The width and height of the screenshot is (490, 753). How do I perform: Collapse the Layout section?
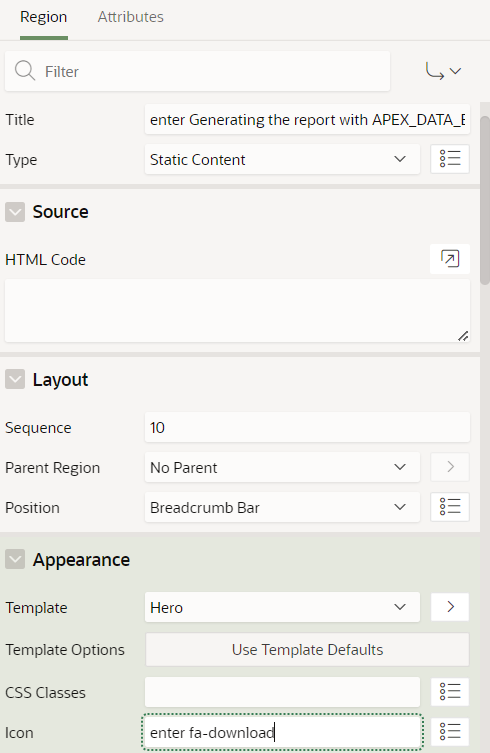[x=15, y=379]
